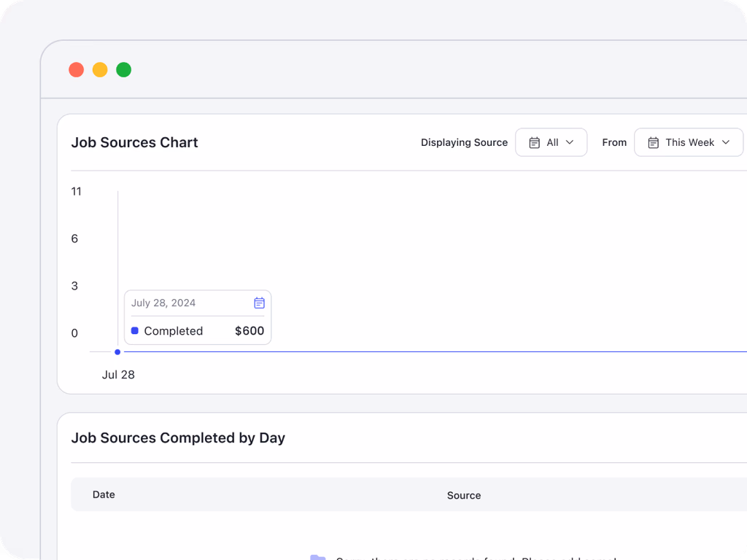Click the calendar icon in the July 28 tooltip
The width and height of the screenshot is (747, 560).
pyautogui.click(x=259, y=303)
